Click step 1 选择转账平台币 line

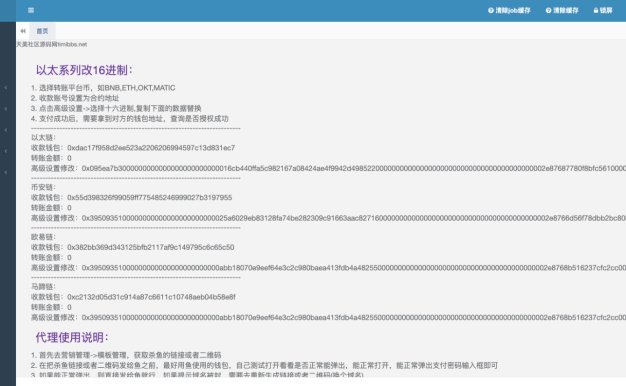pos(103,88)
